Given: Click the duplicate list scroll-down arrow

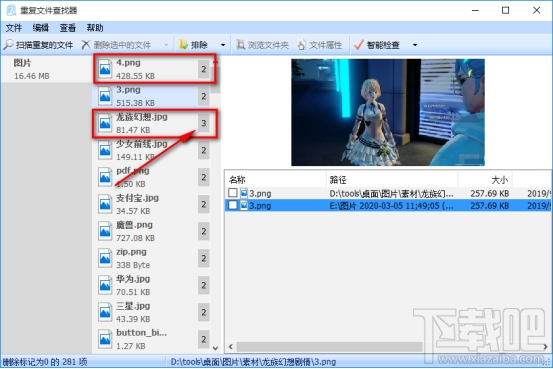Looking at the screenshot, I should pyautogui.click(x=215, y=348).
